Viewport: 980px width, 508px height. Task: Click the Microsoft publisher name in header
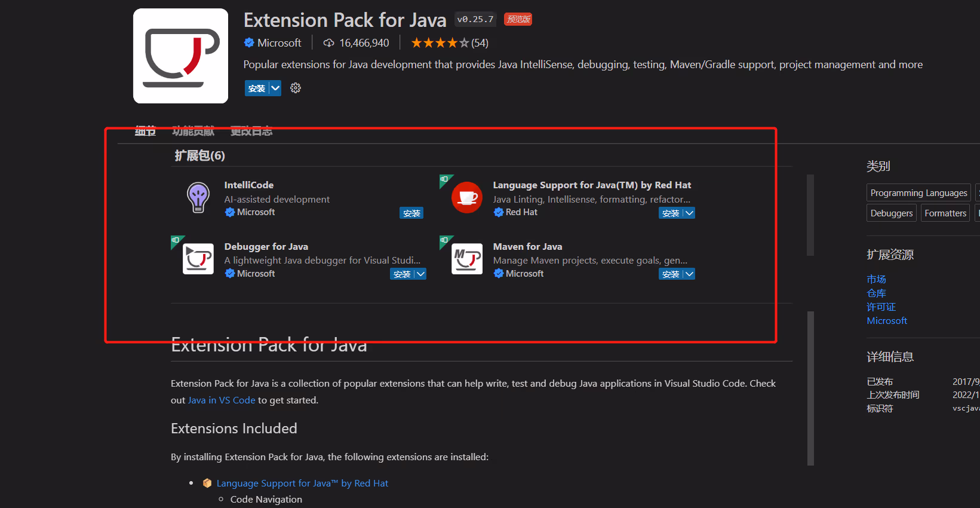point(279,43)
